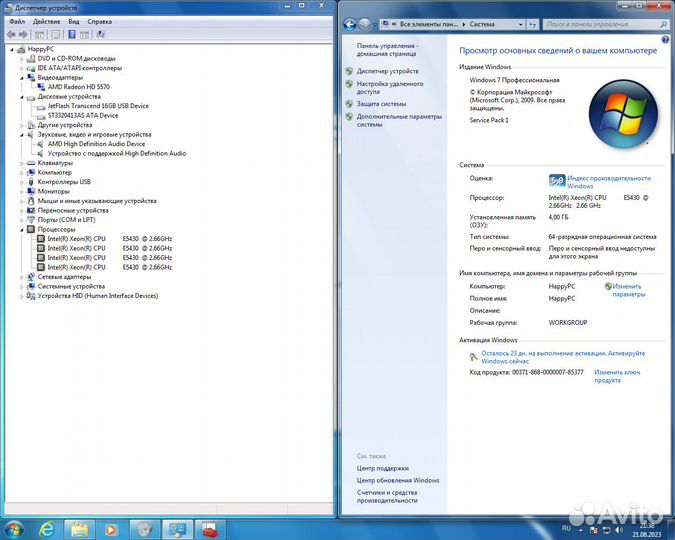Open the address bar history dropdown
This screenshot has height=540, width=675.
(x=520, y=25)
